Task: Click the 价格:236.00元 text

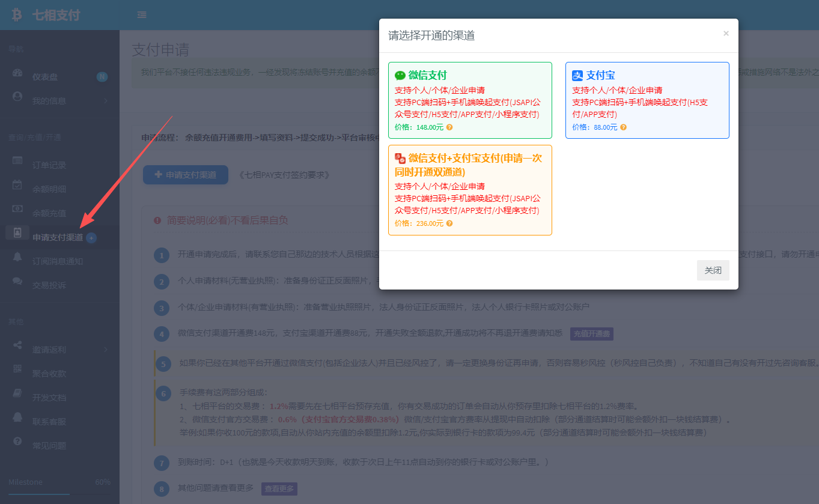Action: [419, 223]
